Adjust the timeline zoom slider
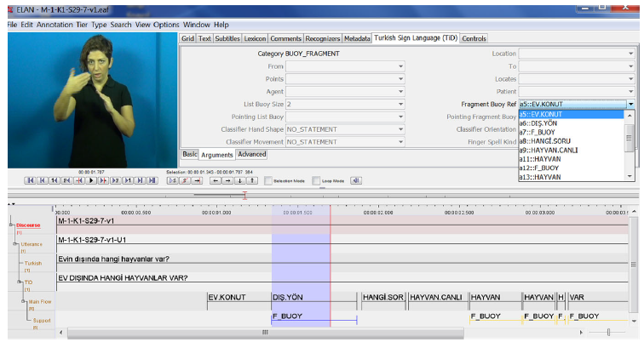Viewport: 644px width, 342px height. point(607,332)
